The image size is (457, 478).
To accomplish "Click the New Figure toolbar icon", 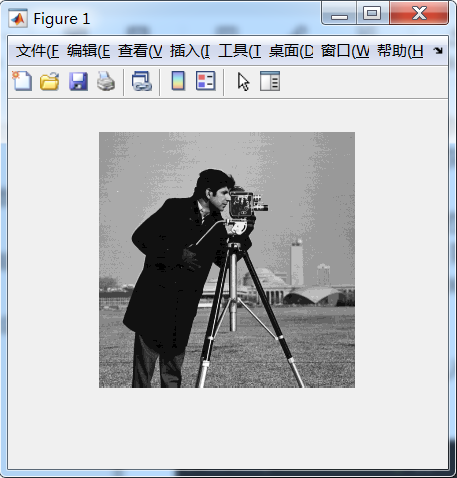I will pyautogui.click(x=22, y=81).
